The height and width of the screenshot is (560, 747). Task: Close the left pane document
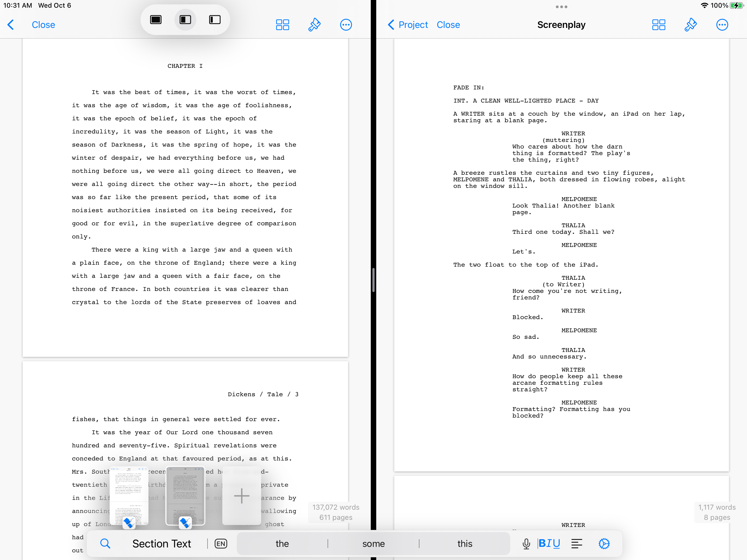[43, 25]
